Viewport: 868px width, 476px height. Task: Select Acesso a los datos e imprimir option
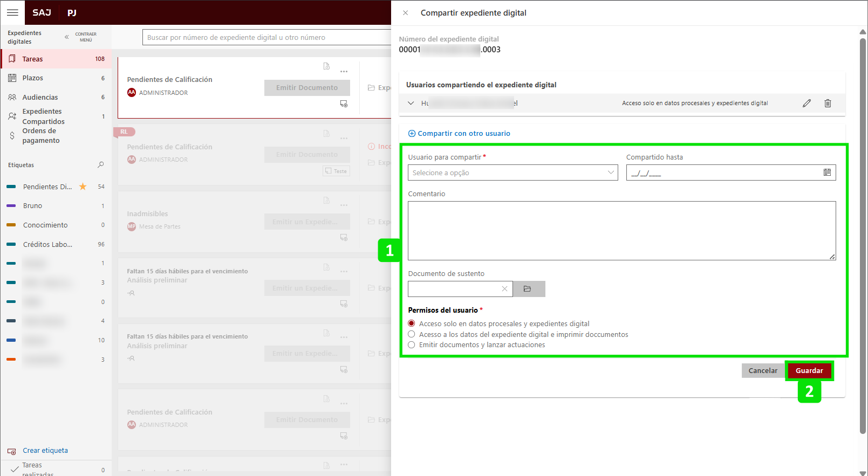pyautogui.click(x=412, y=334)
